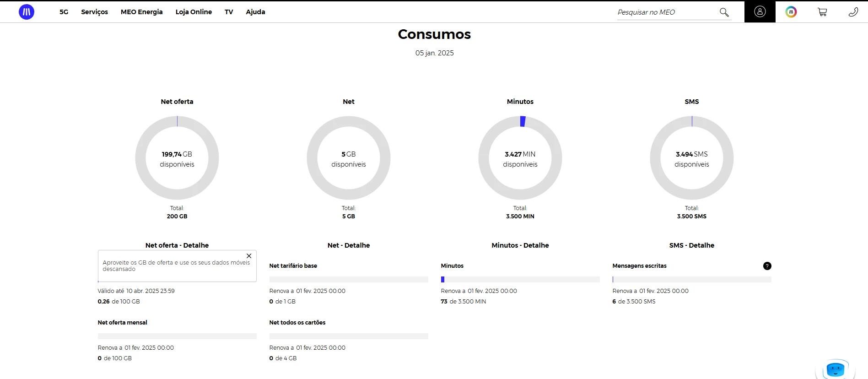The height and width of the screenshot is (379, 868).
Task: Click the Net oferta donut chart
Action: [x=177, y=158]
